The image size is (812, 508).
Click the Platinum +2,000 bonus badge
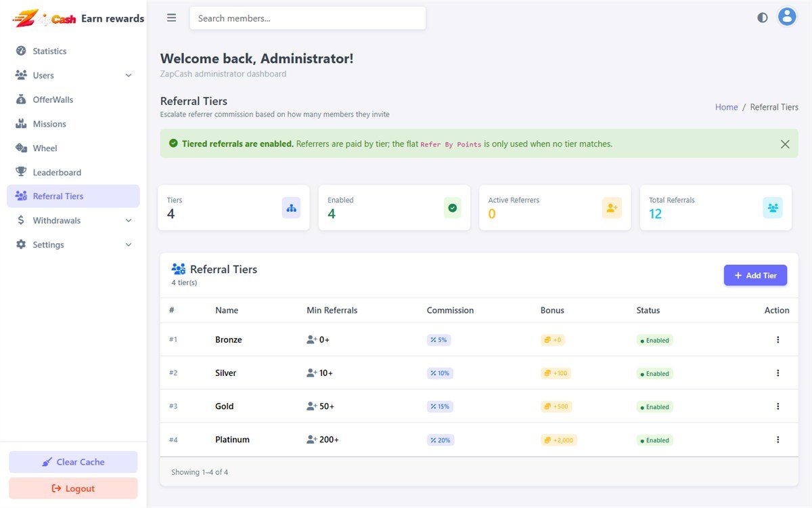point(559,440)
